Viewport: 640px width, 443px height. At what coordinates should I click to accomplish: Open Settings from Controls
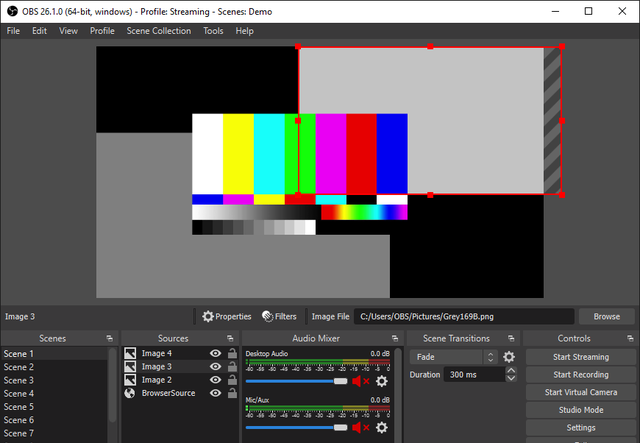(580, 427)
